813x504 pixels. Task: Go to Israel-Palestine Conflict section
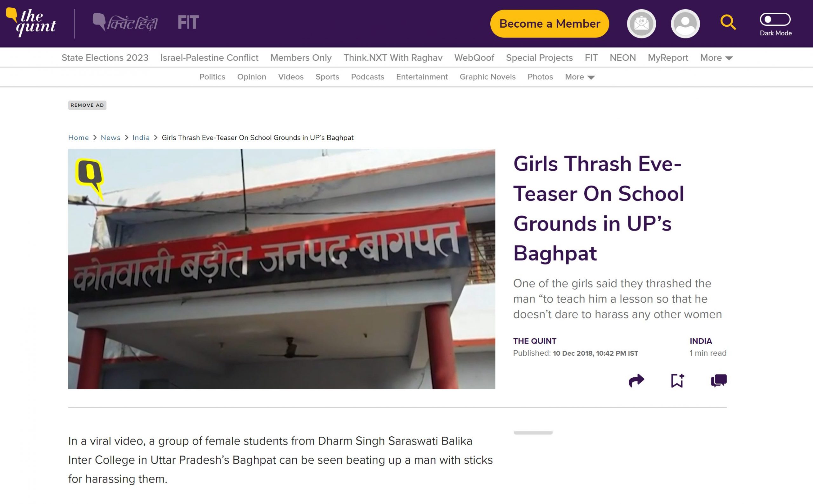point(209,58)
